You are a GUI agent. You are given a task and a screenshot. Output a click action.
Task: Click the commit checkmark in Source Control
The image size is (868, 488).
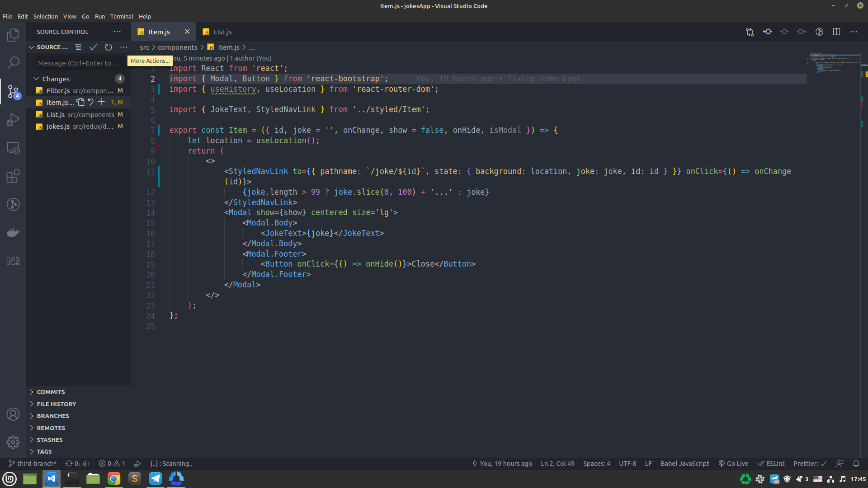(x=93, y=47)
